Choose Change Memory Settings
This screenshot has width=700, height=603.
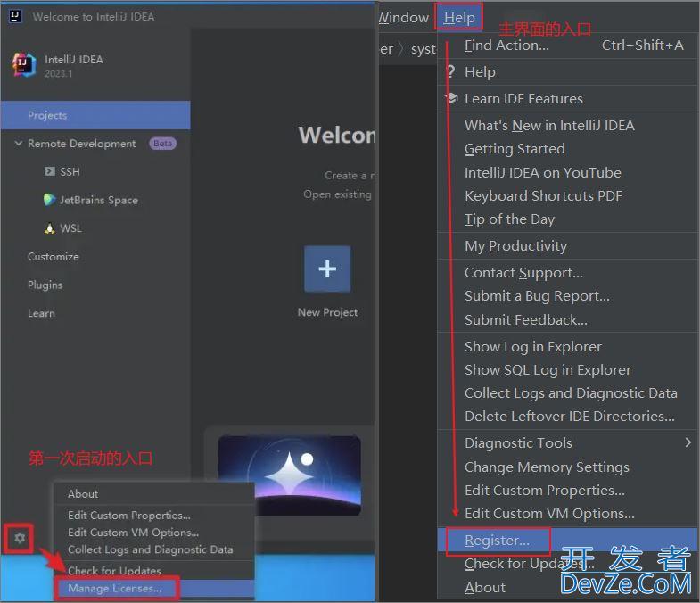click(x=567, y=467)
